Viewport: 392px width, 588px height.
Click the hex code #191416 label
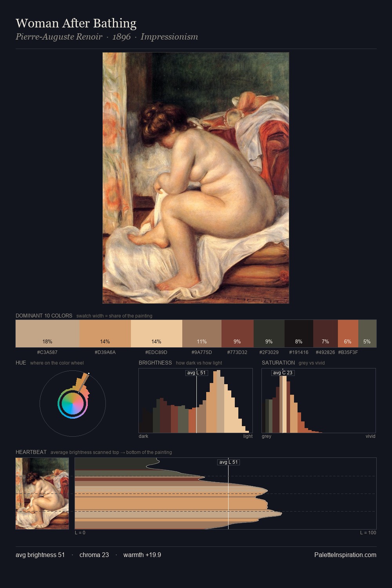point(299,352)
